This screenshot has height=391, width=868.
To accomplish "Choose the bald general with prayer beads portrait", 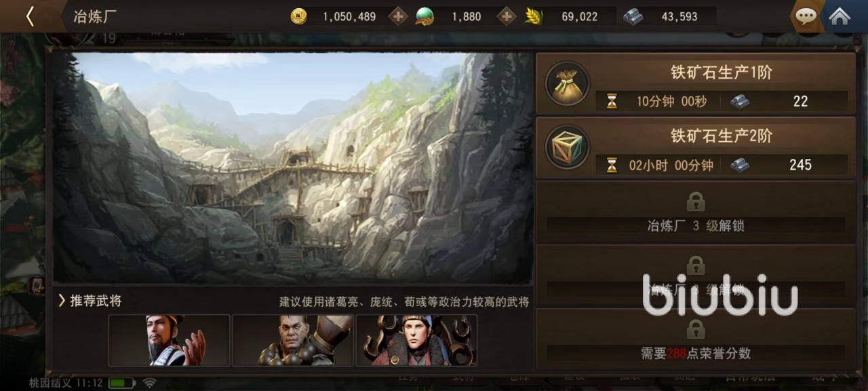I will pos(292,340).
